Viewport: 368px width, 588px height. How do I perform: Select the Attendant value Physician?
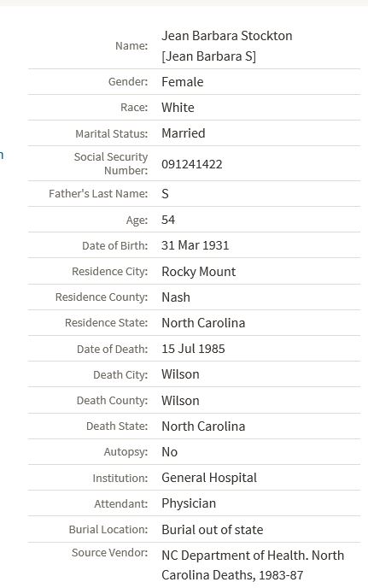pyautogui.click(x=189, y=503)
